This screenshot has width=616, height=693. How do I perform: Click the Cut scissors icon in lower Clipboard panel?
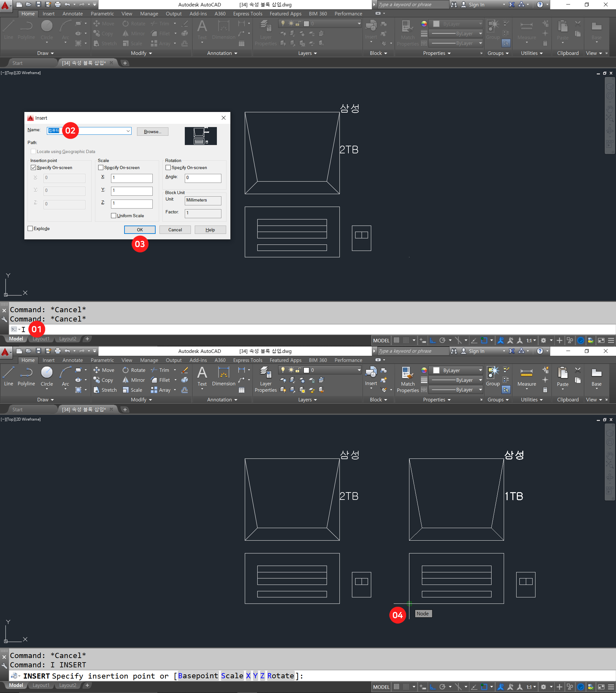(x=578, y=370)
